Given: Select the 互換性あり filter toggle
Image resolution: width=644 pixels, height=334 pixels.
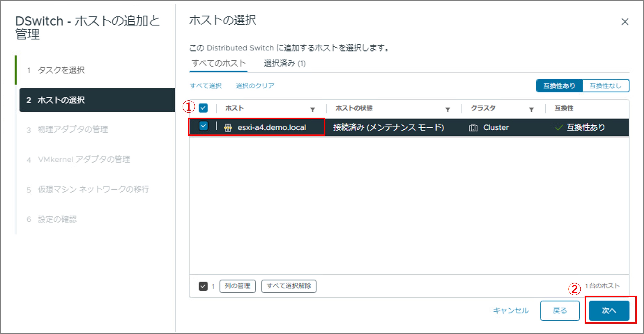Looking at the screenshot, I should coord(559,86).
